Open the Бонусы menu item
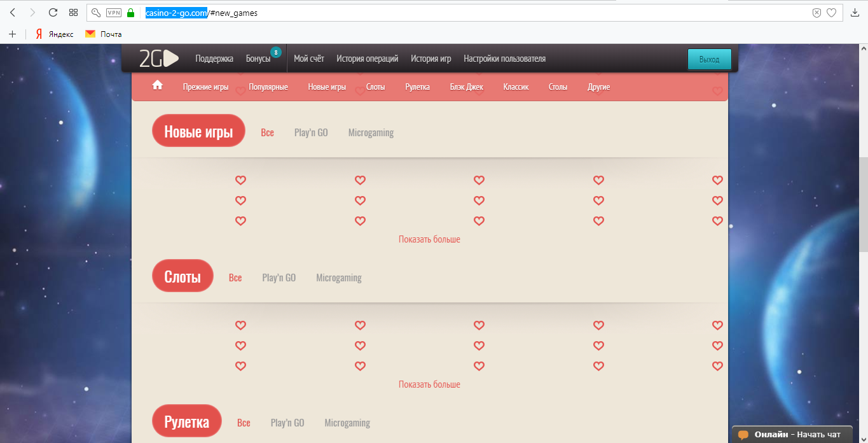This screenshot has height=443, width=868. pyautogui.click(x=258, y=59)
